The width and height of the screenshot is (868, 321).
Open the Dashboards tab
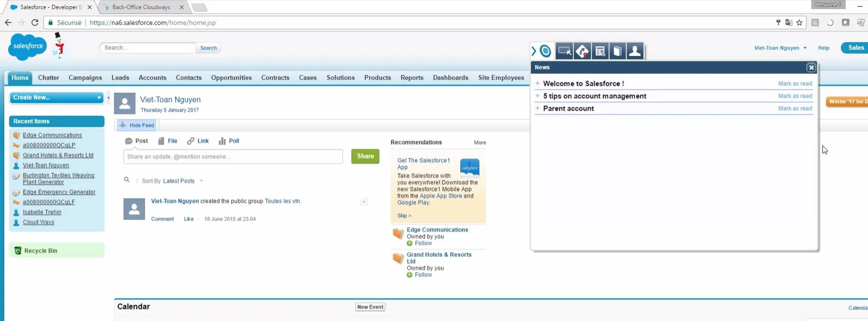(x=451, y=77)
